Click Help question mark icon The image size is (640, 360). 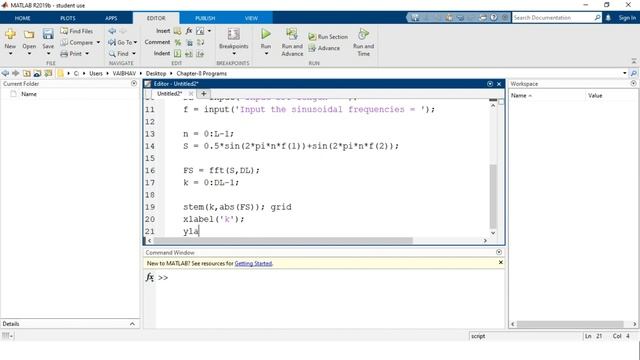click(494, 18)
